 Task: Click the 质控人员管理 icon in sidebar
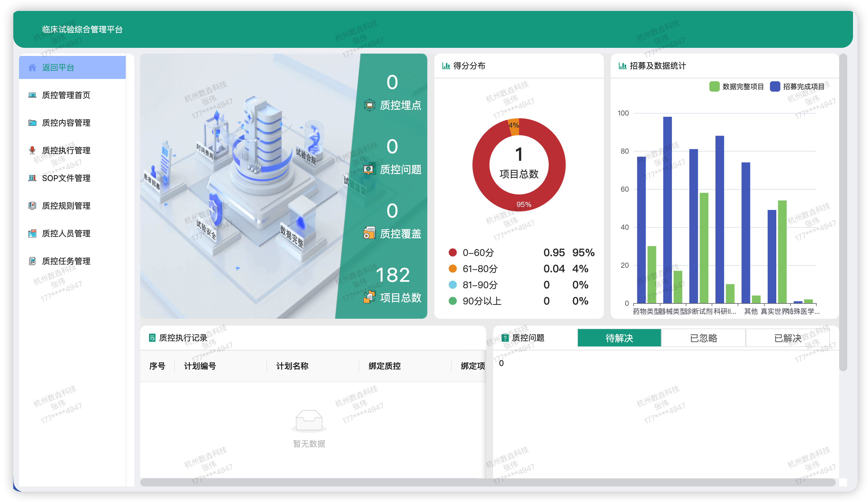(x=32, y=233)
